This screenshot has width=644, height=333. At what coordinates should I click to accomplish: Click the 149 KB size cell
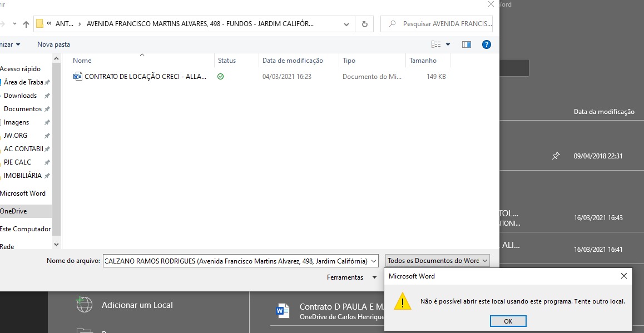tap(436, 77)
